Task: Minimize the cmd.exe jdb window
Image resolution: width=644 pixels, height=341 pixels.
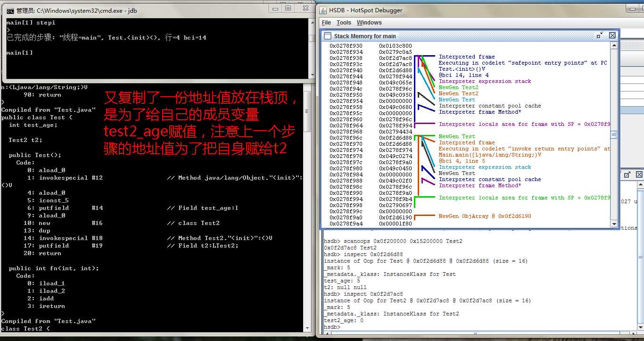Action: pyautogui.click(x=276, y=8)
